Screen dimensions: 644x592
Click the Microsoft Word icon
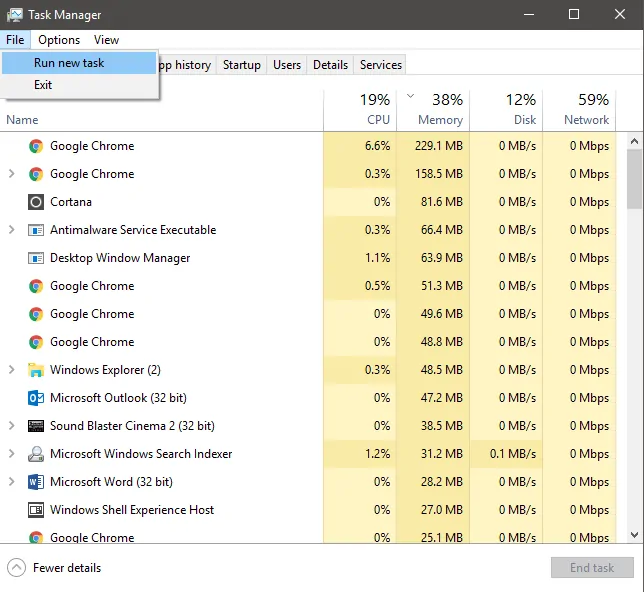(x=36, y=481)
